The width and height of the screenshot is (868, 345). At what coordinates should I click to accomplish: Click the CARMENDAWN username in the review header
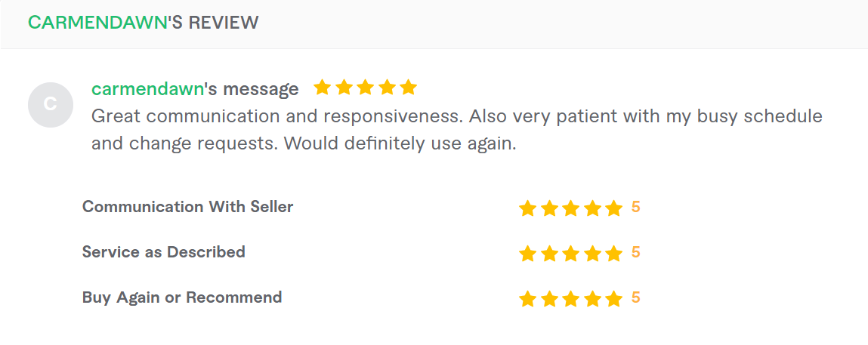click(97, 23)
